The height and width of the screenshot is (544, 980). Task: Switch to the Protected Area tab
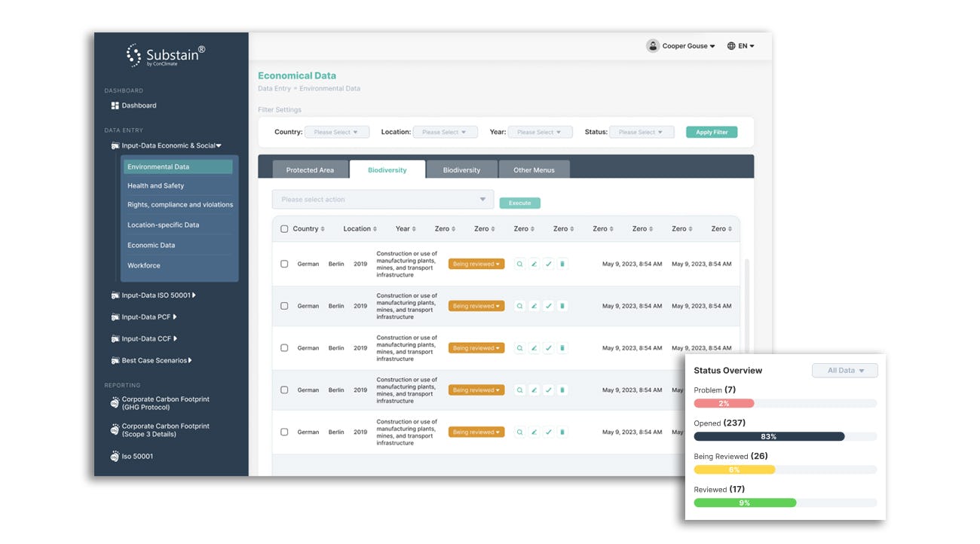(311, 170)
